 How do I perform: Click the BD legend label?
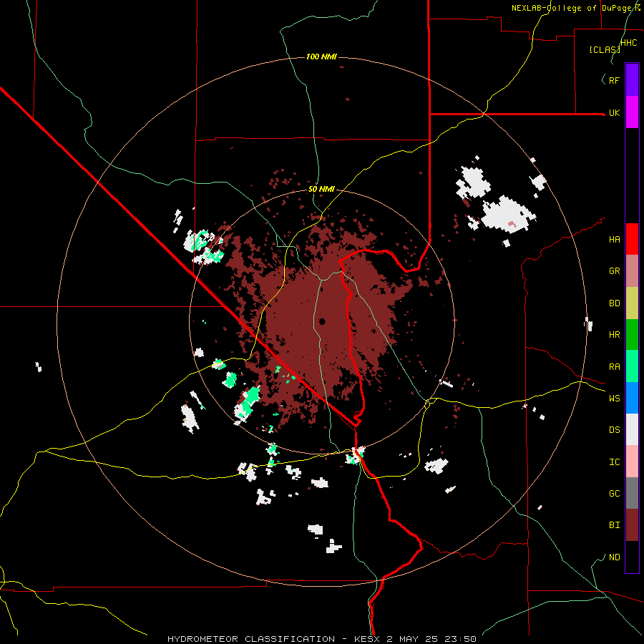(x=615, y=303)
